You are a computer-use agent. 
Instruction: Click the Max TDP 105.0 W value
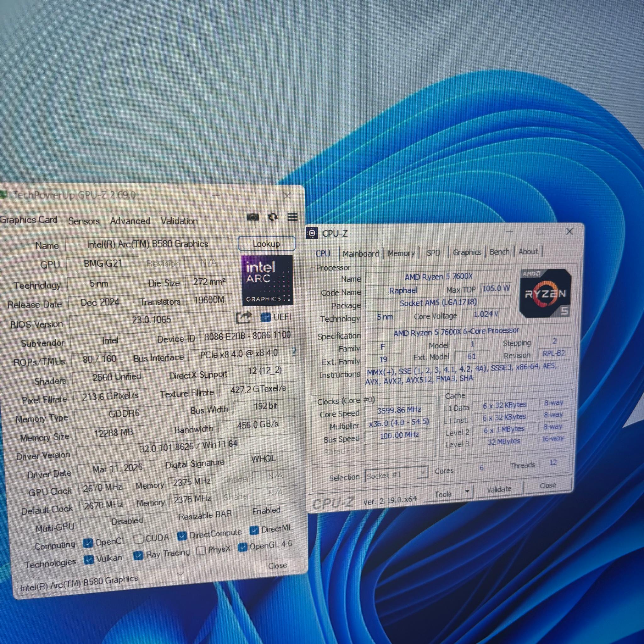(496, 288)
